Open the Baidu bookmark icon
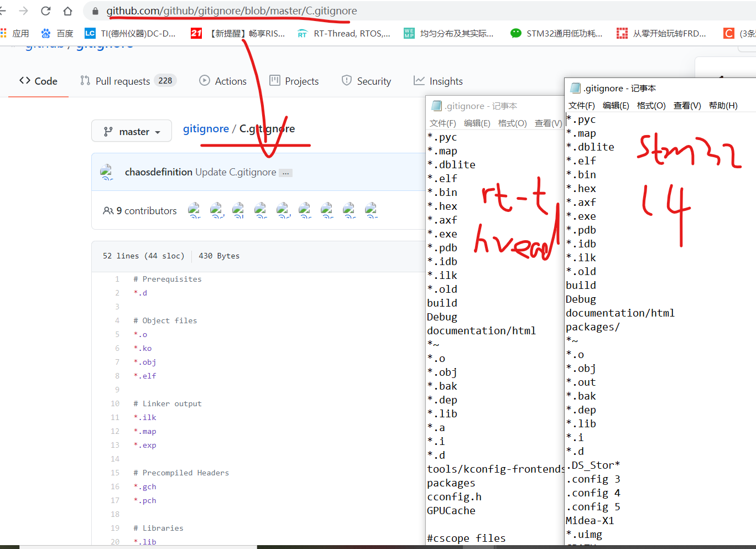This screenshot has height=549, width=756. [45, 33]
